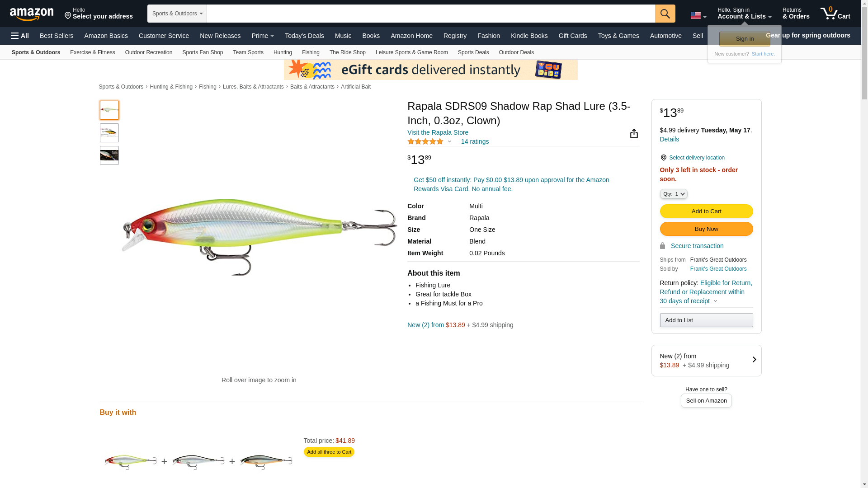This screenshot has width=868, height=488.
Task: Click the Add to Cart button
Action: point(706,211)
